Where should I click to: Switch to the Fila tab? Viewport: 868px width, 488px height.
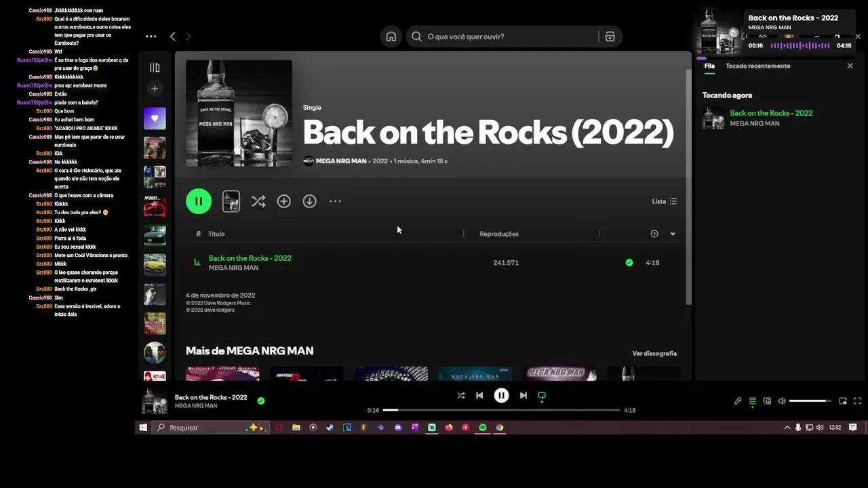coord(709,66)
